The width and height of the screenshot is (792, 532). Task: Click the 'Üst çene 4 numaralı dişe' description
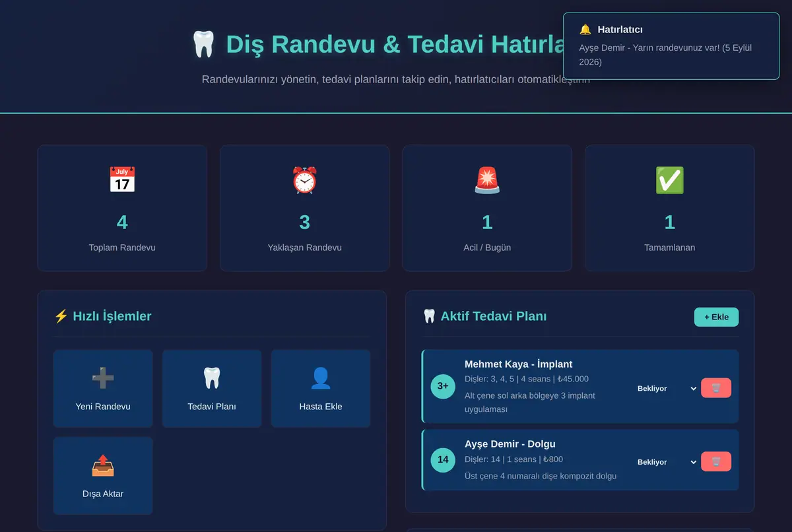click(x=541, y=476)
